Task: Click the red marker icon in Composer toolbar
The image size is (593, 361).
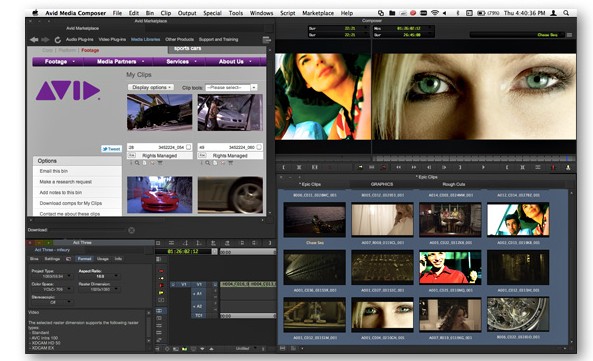Action: [553, 167]
